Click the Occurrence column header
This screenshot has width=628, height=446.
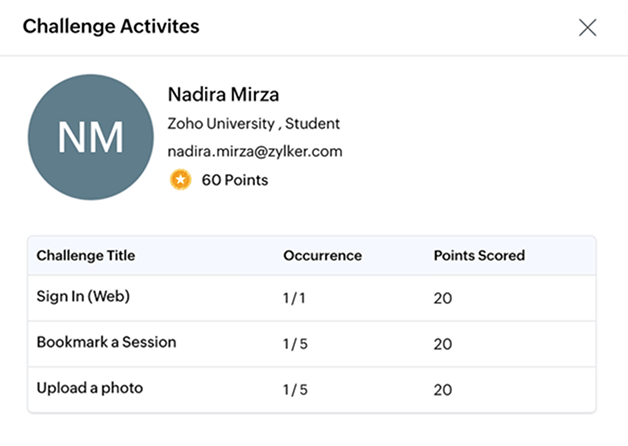[322, 256]
